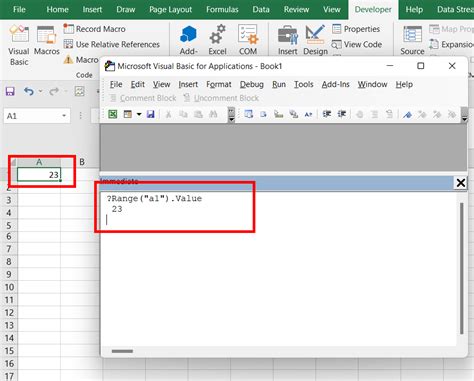Screen dimensions: 474x381
Task: Close the Immediate window pane
Action: pos(461,183)
